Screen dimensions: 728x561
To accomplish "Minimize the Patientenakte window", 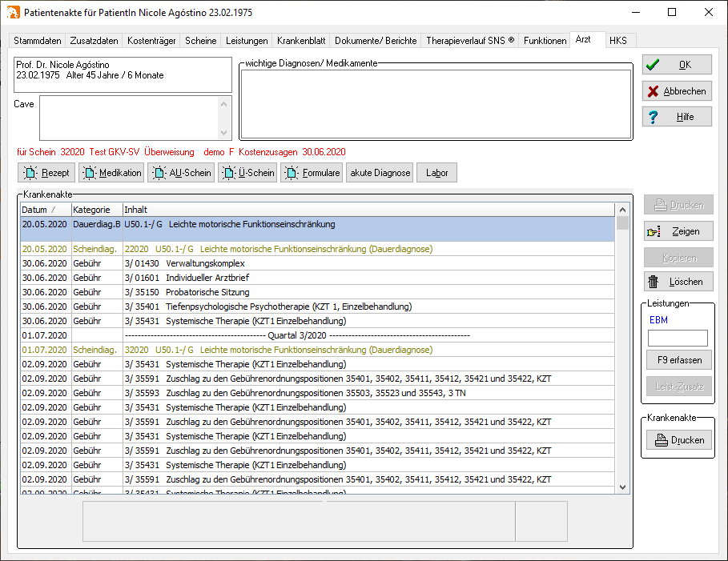I will coord(636,12).
